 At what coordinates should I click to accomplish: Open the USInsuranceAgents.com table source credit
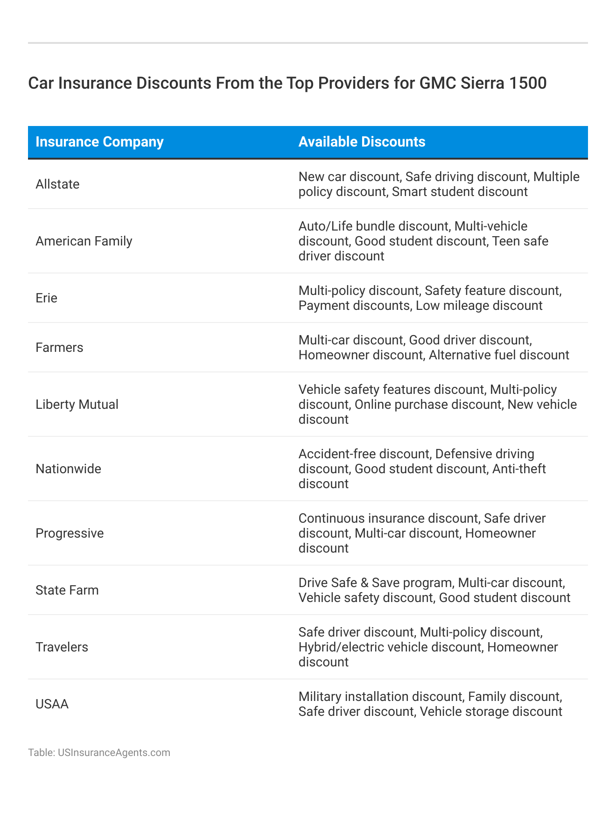click(x=99, y=752)
